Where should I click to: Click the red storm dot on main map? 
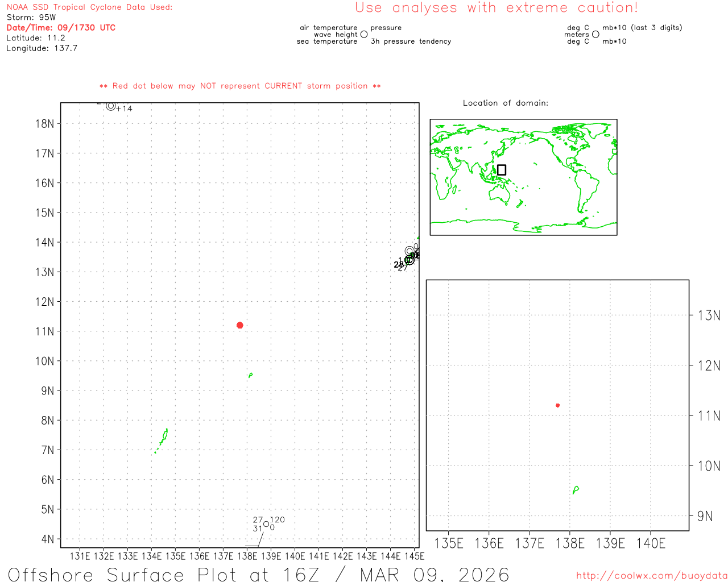239,325
